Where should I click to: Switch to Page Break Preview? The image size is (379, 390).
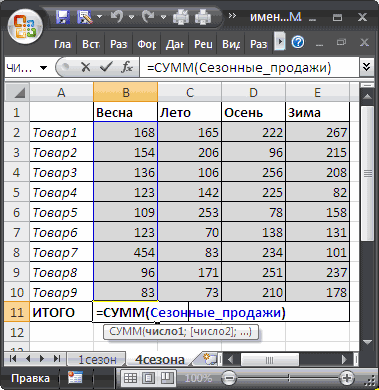click(x=166, y=378)
